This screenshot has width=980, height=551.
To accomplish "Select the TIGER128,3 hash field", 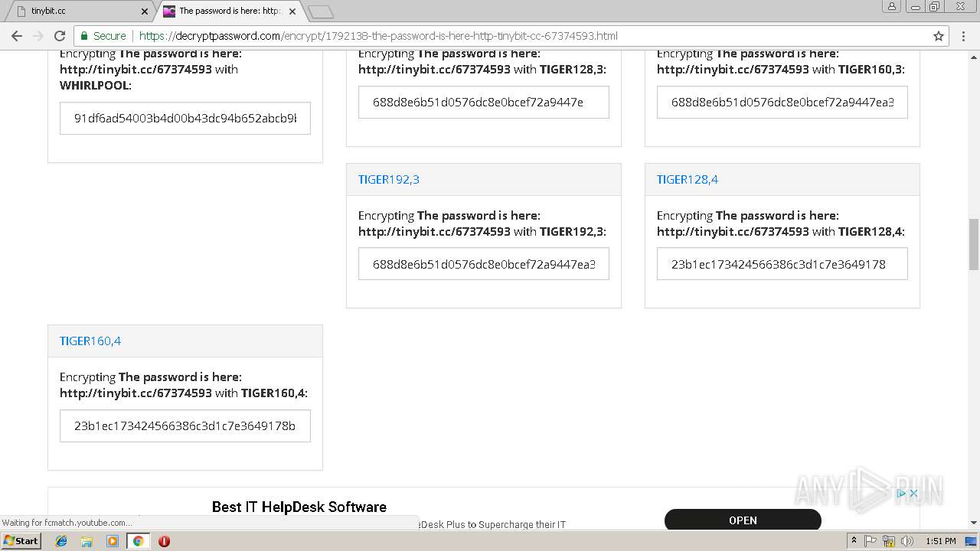I will click(484, 103).
